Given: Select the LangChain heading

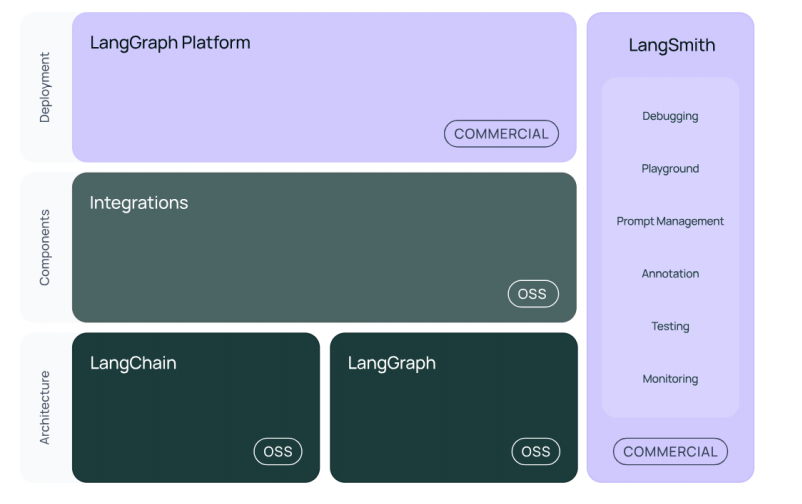Looking at the screenshot, I should pos(133,363).
